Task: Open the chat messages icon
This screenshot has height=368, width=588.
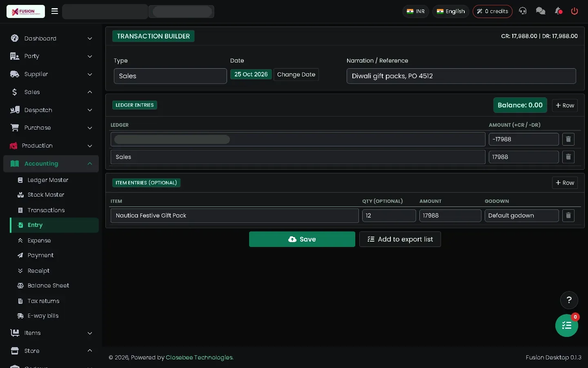Action: [541, 11]
